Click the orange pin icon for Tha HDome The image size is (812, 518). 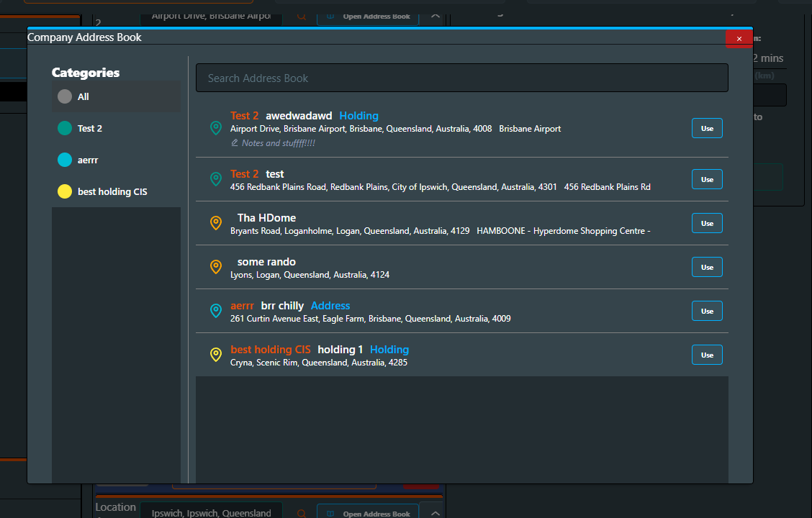tap(215, 223)
